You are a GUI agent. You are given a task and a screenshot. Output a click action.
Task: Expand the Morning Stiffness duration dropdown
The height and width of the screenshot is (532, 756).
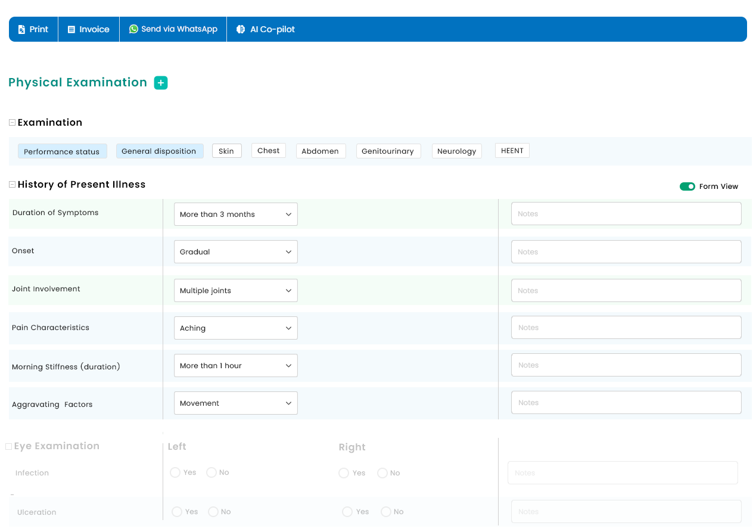point(235,366)
